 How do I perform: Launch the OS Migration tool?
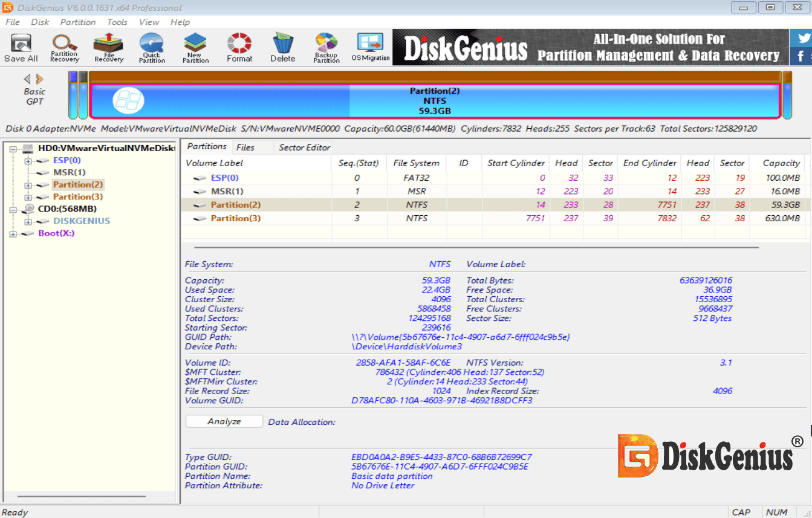tap(371, 48)
